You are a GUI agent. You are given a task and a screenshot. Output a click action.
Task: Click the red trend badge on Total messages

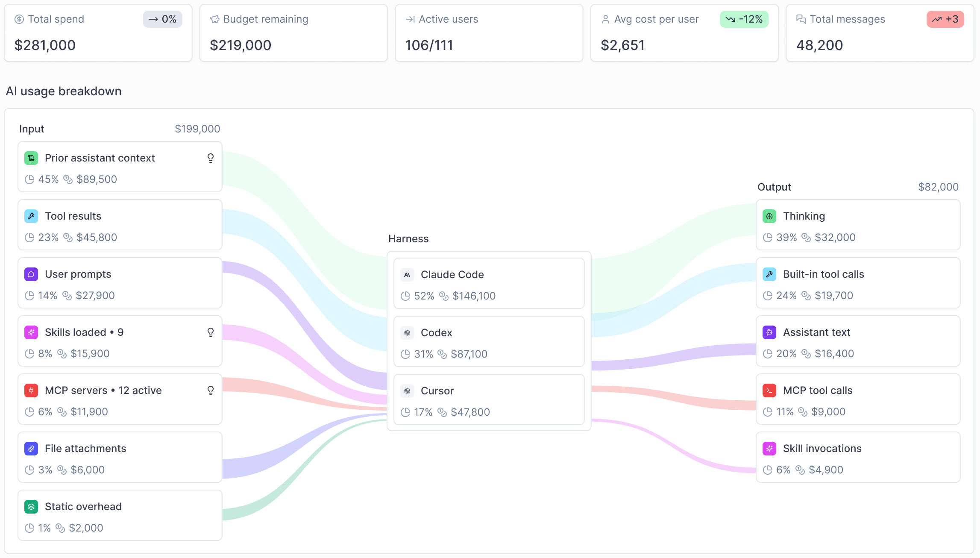[945, 19]
